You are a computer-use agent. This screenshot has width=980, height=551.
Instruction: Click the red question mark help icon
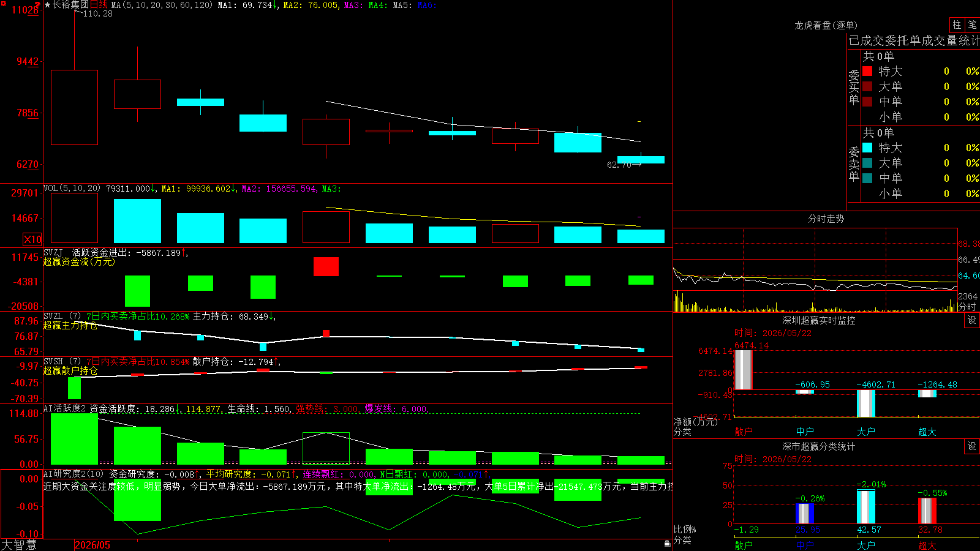click(38, 5)
